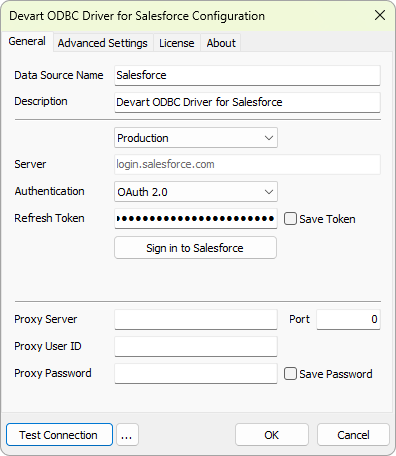Click the Proxy User ID label
Screen dimensions: 396x456
coord(48,346)
